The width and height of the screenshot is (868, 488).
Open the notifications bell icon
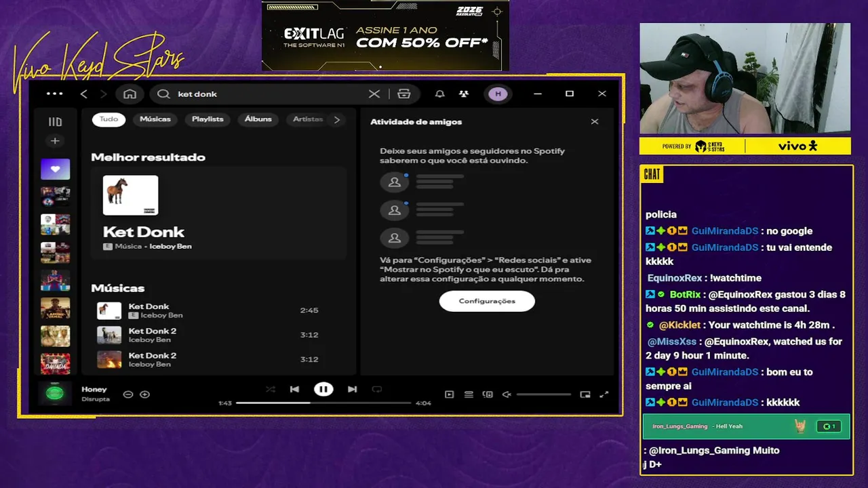(x=439, y=94)
